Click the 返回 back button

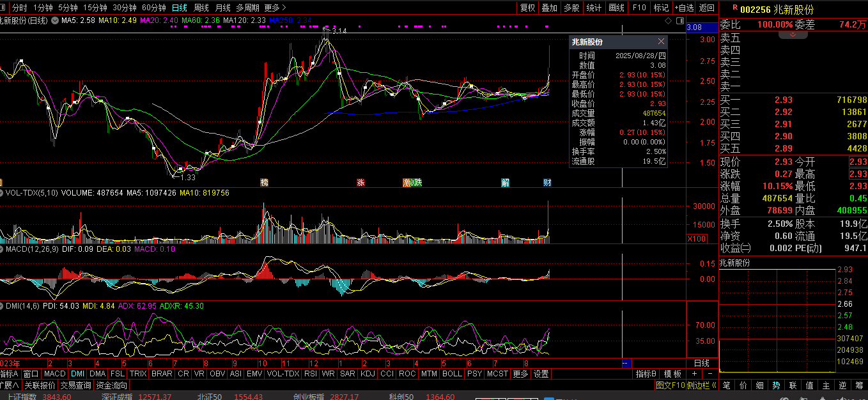(707, 8)
